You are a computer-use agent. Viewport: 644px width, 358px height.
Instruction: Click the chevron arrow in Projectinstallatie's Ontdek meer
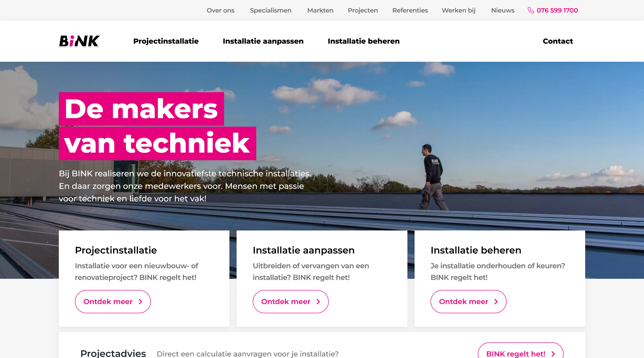point(140,302)
